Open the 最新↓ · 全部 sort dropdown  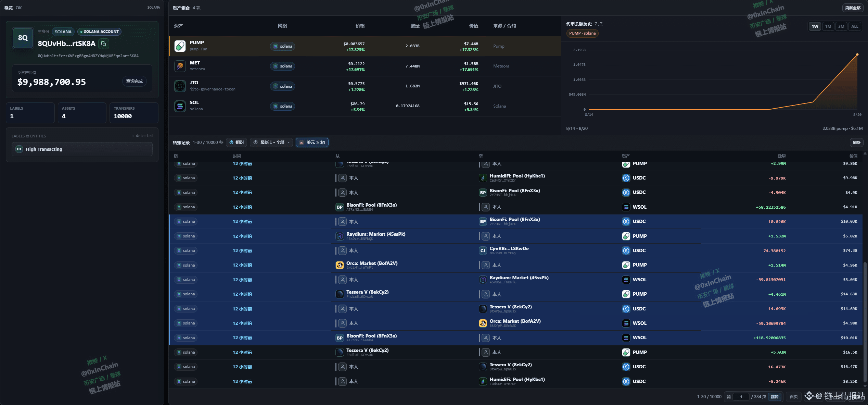pyautogui.click(x=272, y=143)
